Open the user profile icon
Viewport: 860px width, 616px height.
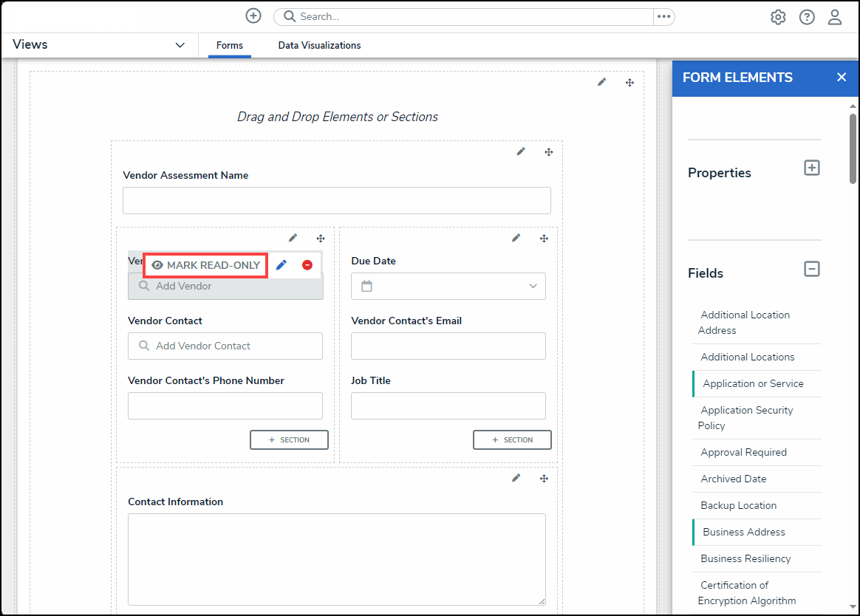pyautogui.click(x=835, y=17)
